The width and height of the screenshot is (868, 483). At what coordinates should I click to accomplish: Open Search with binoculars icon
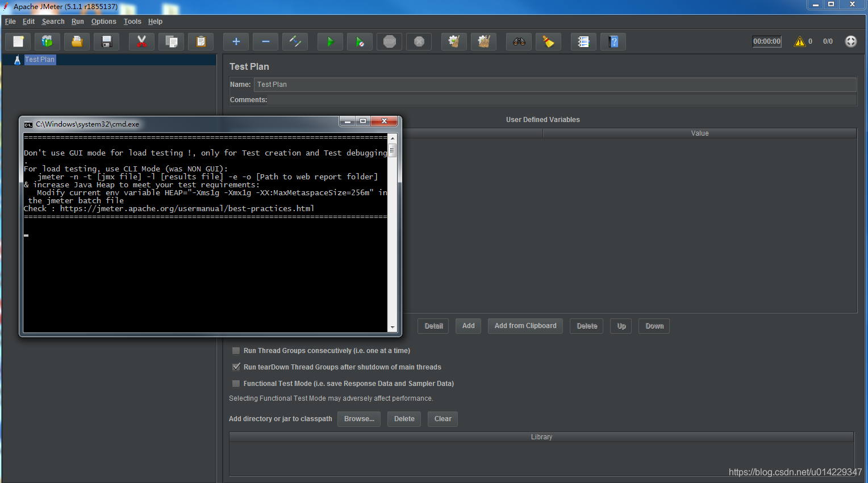pyautogui.click(x=519, y=41)
